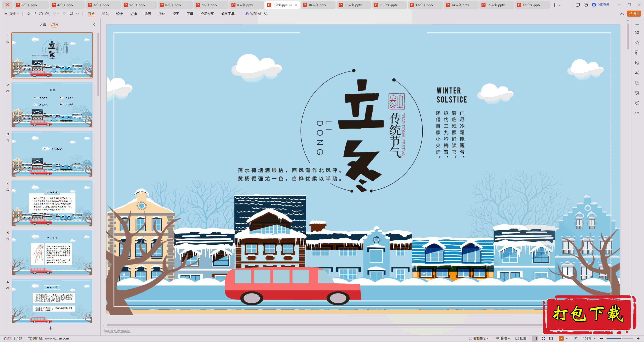The width and height of the screenshot is (644, 342).
Task: Open the 插入 ribbon tab
Action: pyautogui.click(x=105, y=14)
